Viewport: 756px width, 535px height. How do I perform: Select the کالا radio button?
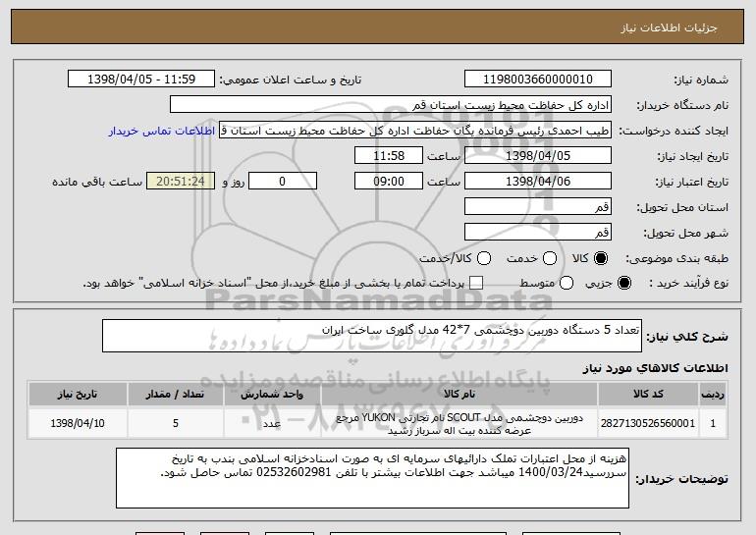[x=601, y=258]
